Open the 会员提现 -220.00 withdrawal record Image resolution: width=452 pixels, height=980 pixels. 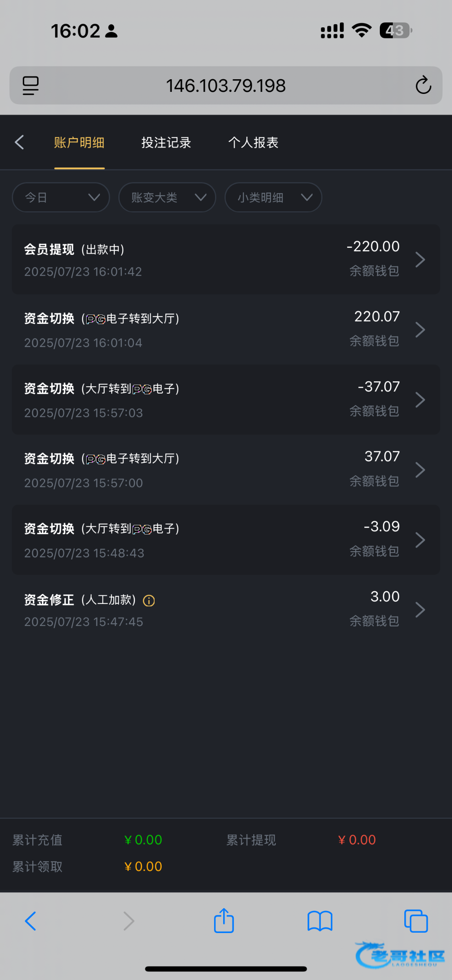[226, 259]
